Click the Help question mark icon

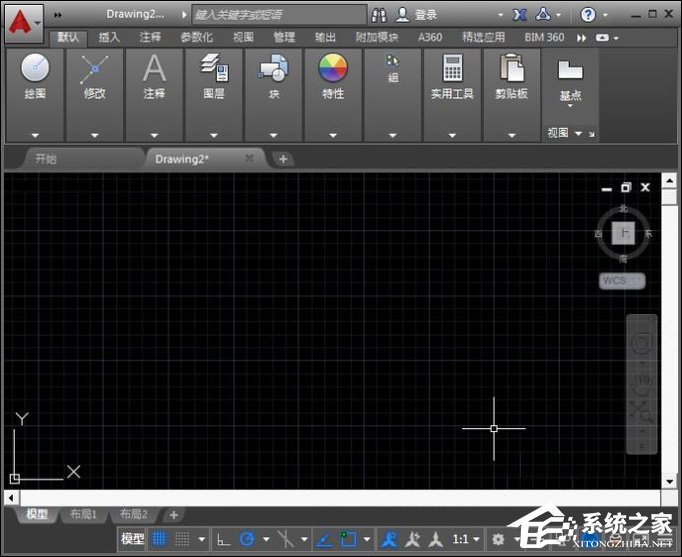[588, 15]
